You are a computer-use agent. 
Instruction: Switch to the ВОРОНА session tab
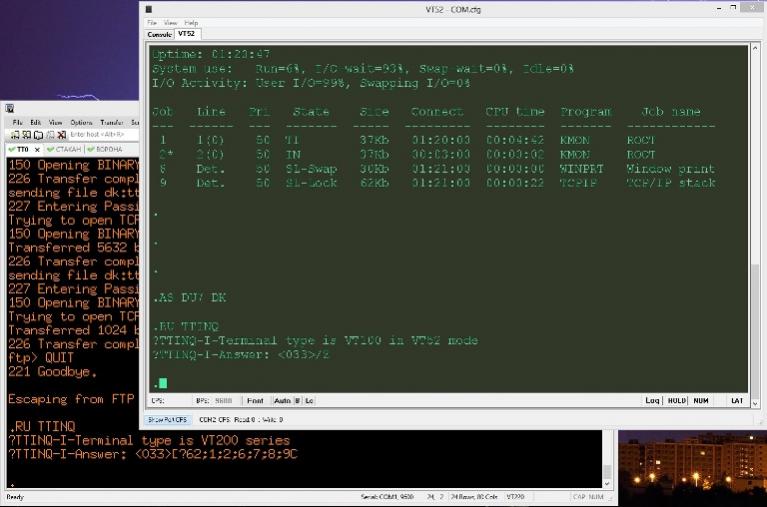pyautogui.click(x=109, y=149)
